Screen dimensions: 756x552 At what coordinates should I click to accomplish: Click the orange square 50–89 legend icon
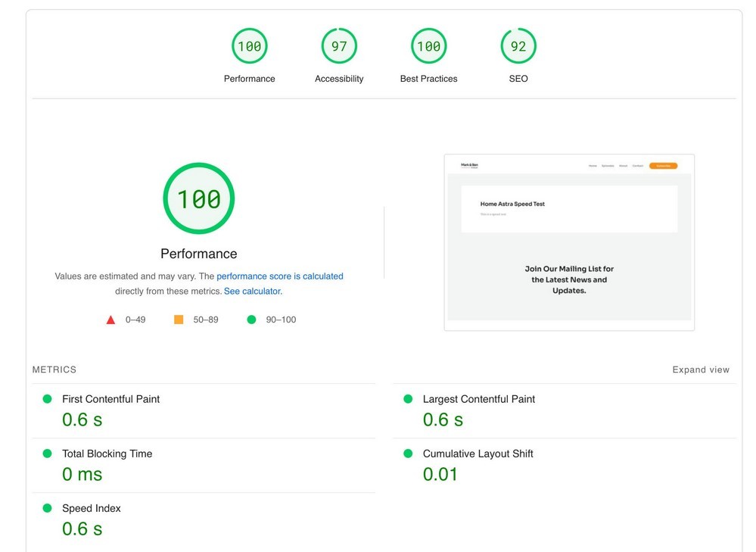(179, 320)
